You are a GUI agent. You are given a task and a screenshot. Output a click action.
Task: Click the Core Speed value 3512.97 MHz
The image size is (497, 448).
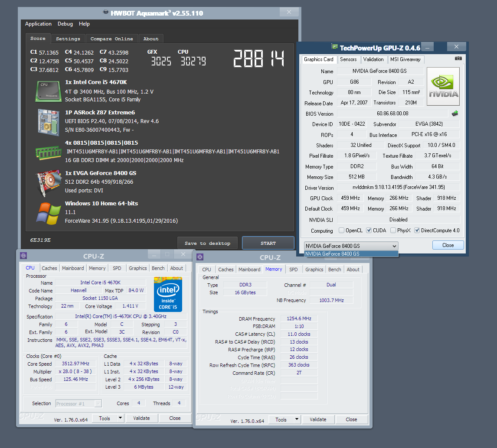tap(75, 364)
